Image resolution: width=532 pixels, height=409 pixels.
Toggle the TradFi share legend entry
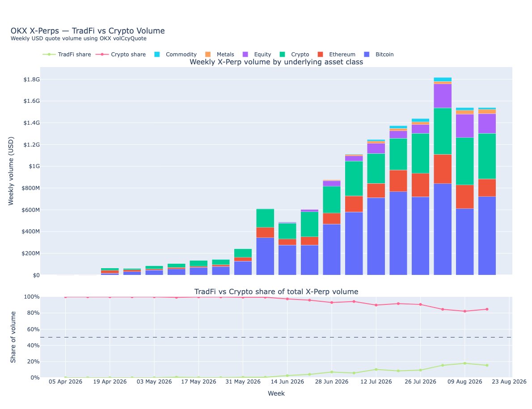pyautogui.click(x=67, y=54)
